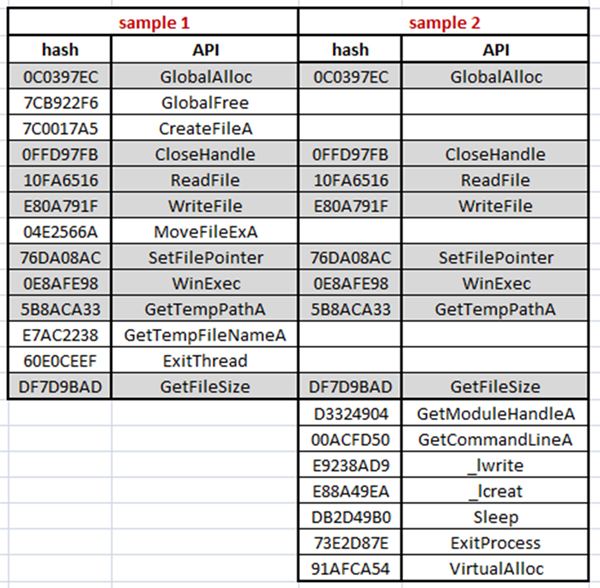The height and width of the screenshot is (588, 600).
Task: Click hash cell 04E2566A
Action: pyautogui.click(x=58, y=232)
